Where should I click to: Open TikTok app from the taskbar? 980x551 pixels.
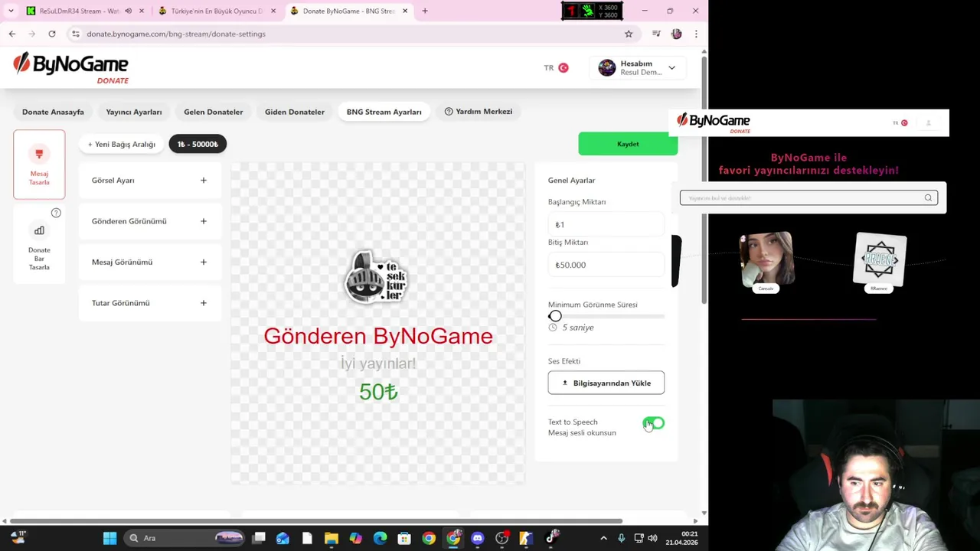click(x=551, y=537)
